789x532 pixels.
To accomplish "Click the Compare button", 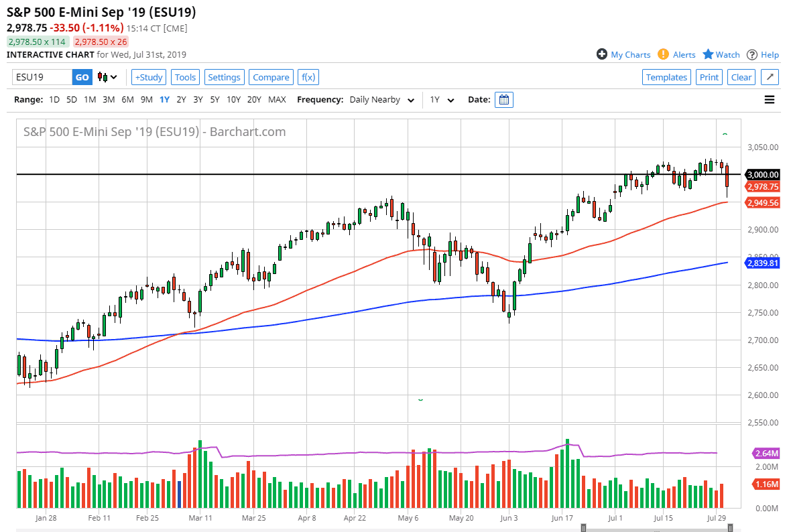I will 271,77.
